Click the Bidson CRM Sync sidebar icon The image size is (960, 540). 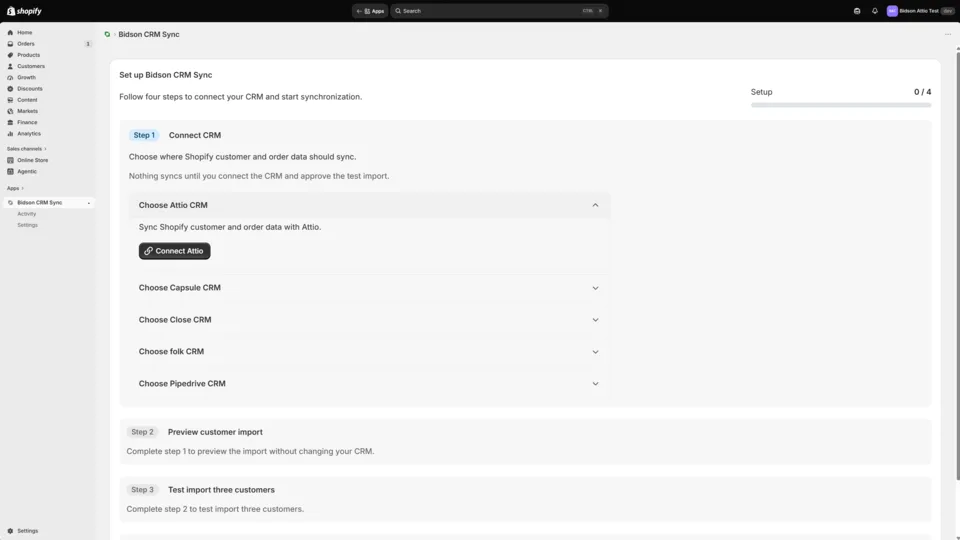click(10, 203)
